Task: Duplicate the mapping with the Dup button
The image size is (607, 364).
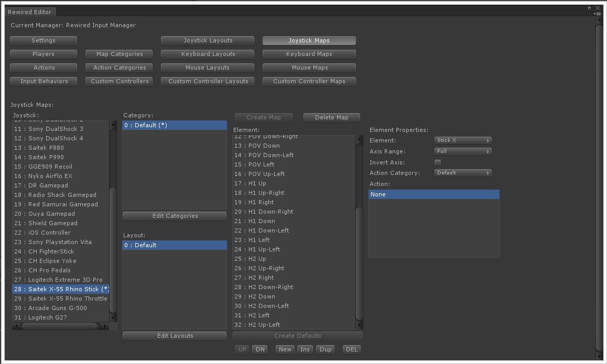Action: tap(325, 349)
